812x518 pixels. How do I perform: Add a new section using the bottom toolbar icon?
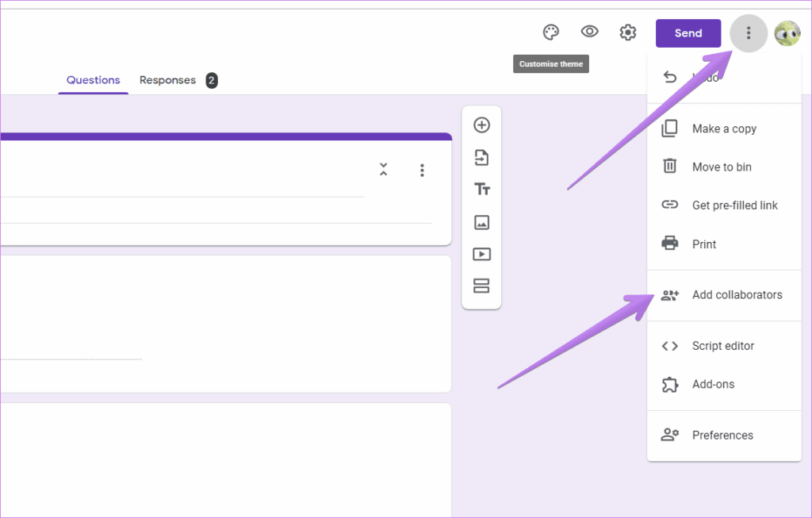coord(481,286)
